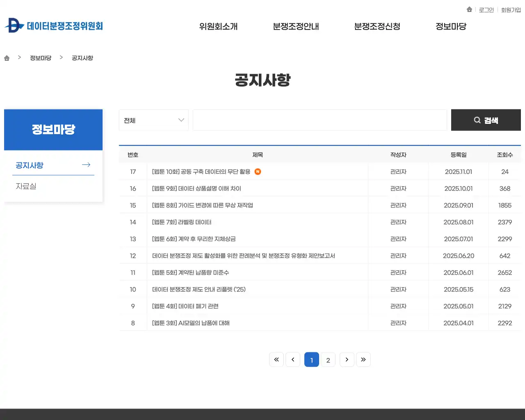This screenshot has height=420, width=525.
Task: Click the committee logo
Action: coord(53,26)
